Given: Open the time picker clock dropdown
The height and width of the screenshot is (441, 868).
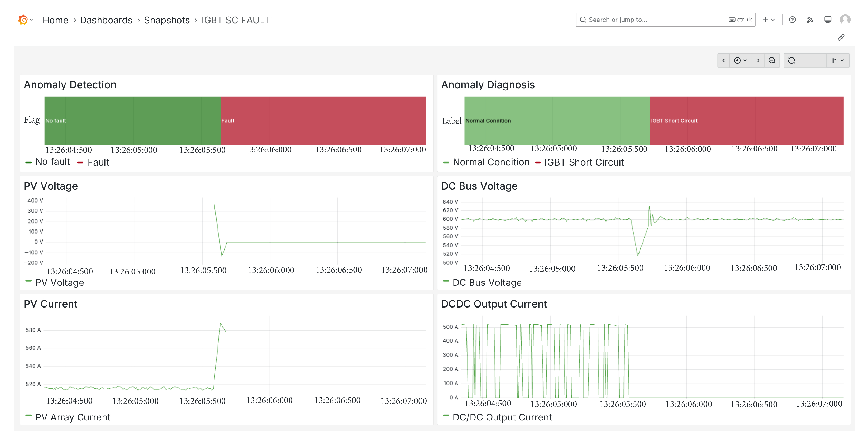Looking at the screenshot, I should 740,61.
